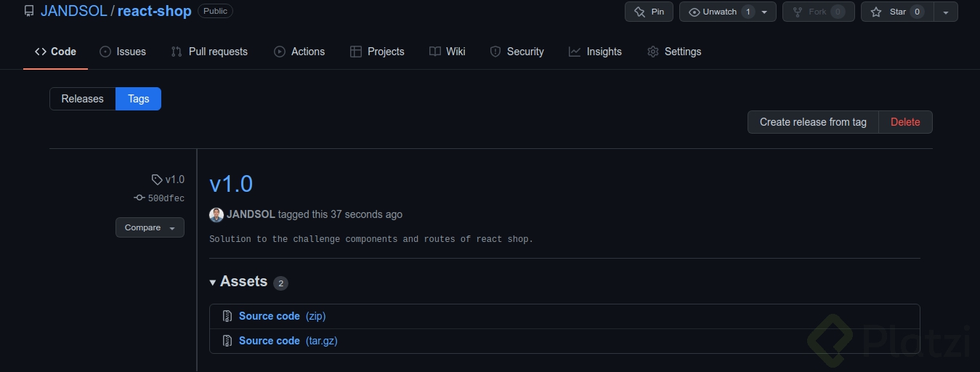
Task: Click the '37 seconds ago' timestamp
Action: click(366, 214)
